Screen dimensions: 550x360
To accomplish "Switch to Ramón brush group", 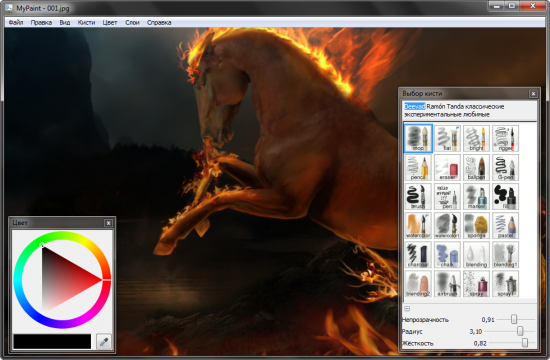I will click(x=436, y=106).
